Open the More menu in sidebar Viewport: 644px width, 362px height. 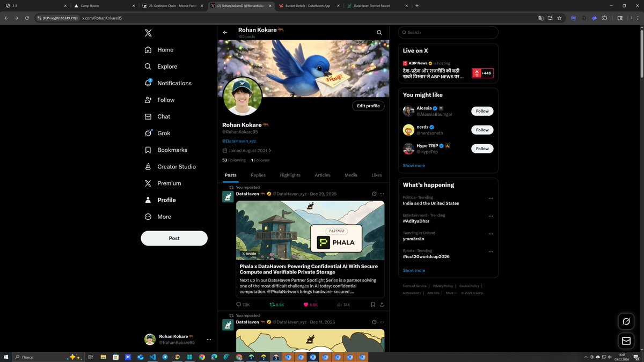158,217
